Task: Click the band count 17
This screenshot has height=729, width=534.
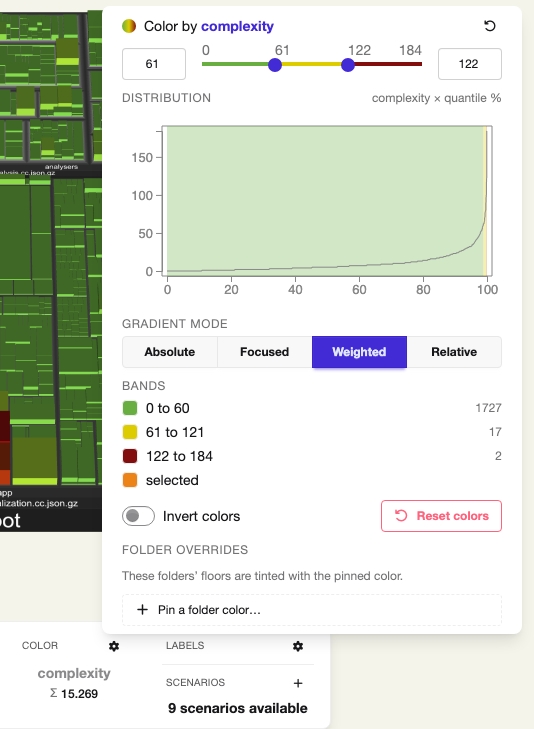Action: 495,432
